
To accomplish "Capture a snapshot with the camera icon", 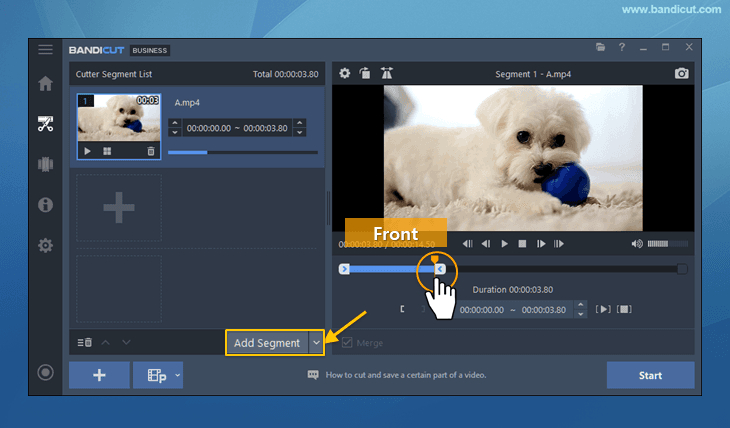I will [682, 74].
